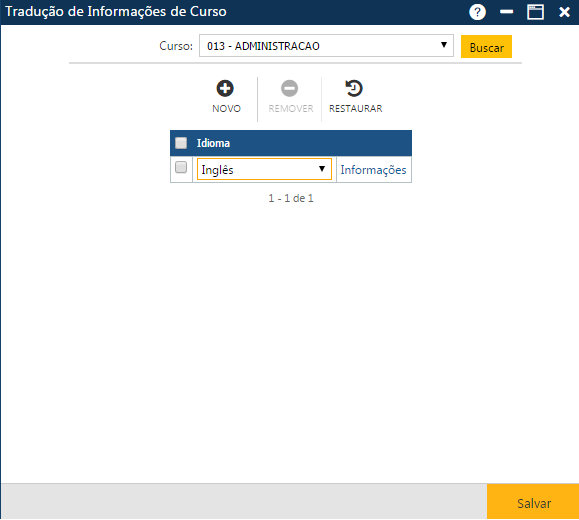Open the help question mark icon

coord(477,12)
